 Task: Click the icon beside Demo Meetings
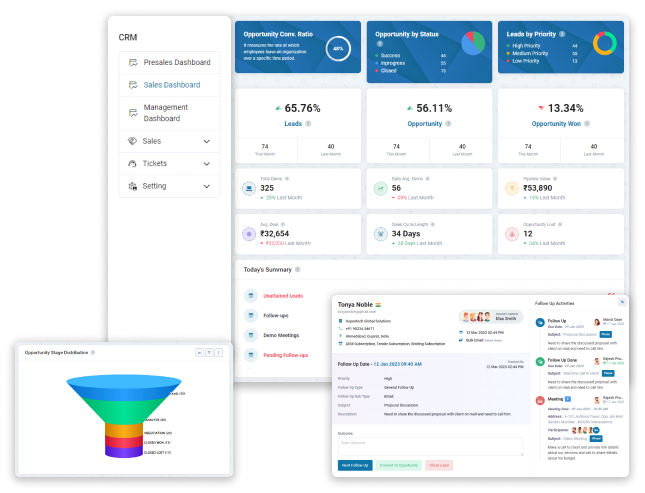pos(251,335)
